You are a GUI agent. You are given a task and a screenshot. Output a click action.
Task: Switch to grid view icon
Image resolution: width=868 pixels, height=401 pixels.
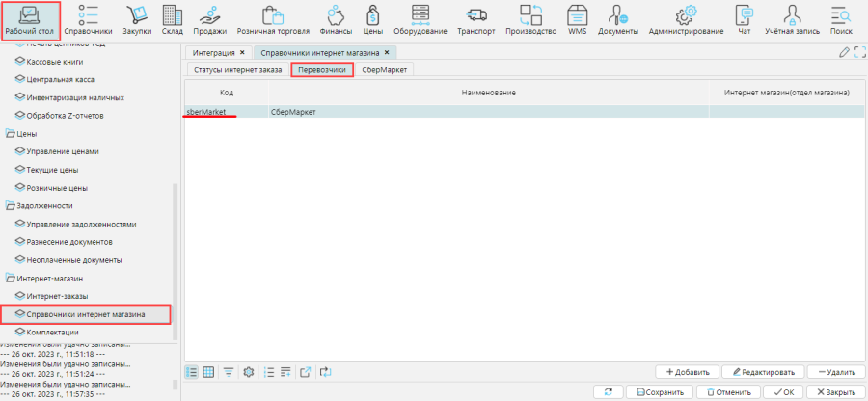(x=208, y=371)
